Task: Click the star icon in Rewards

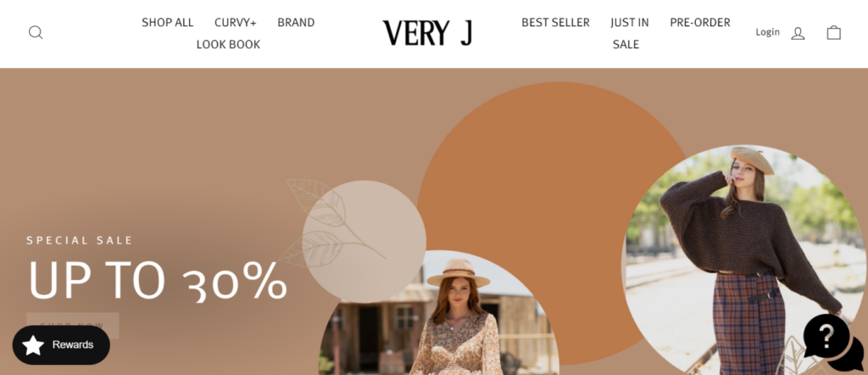Action: tap(33, 345)
